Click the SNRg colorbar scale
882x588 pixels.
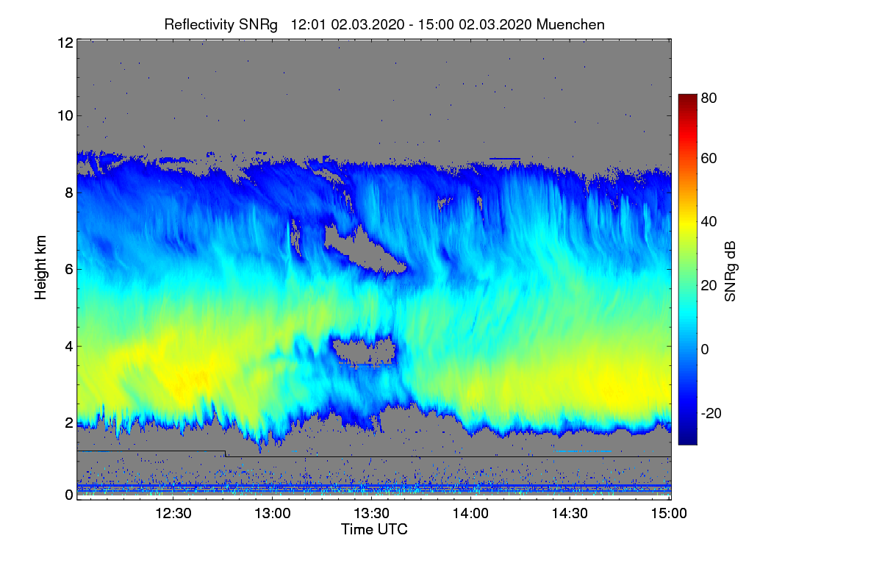click(x=687, y=269)
